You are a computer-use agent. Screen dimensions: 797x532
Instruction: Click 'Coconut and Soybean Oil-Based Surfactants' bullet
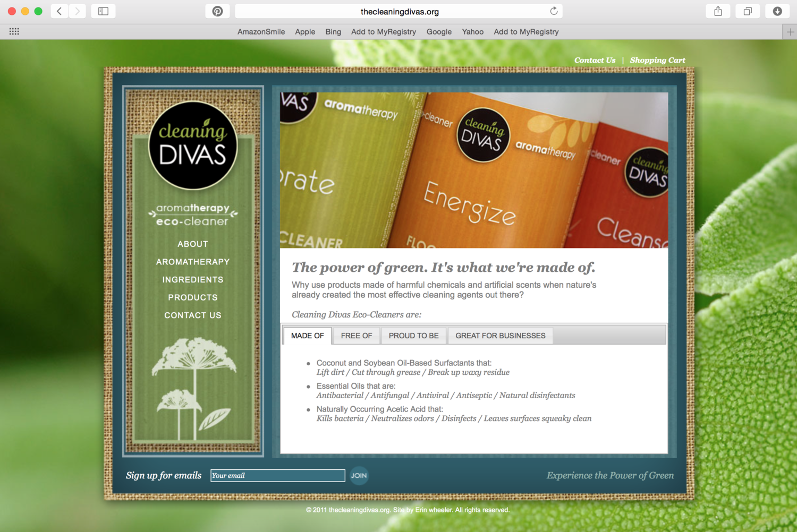(404, 363)
